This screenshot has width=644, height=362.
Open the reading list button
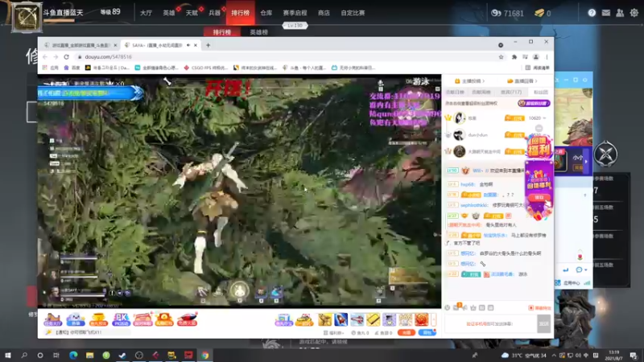538,68
